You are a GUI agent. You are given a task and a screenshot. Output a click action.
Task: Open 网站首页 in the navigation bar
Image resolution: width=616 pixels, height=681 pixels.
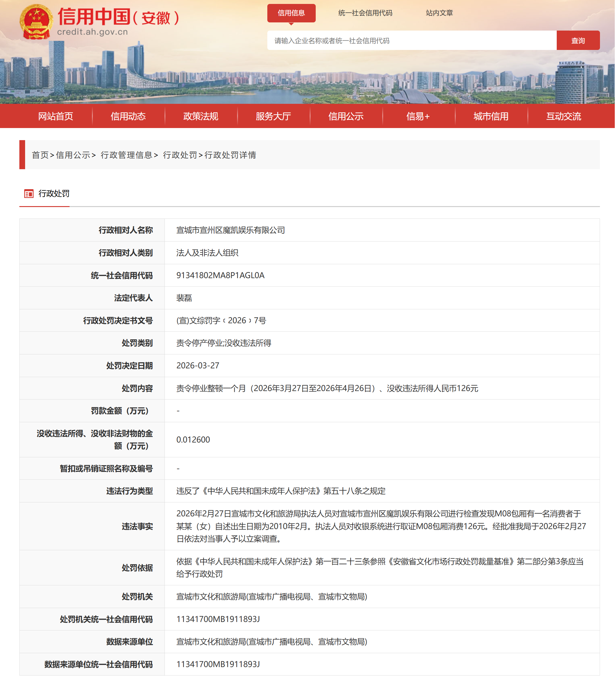click(55, 116)
